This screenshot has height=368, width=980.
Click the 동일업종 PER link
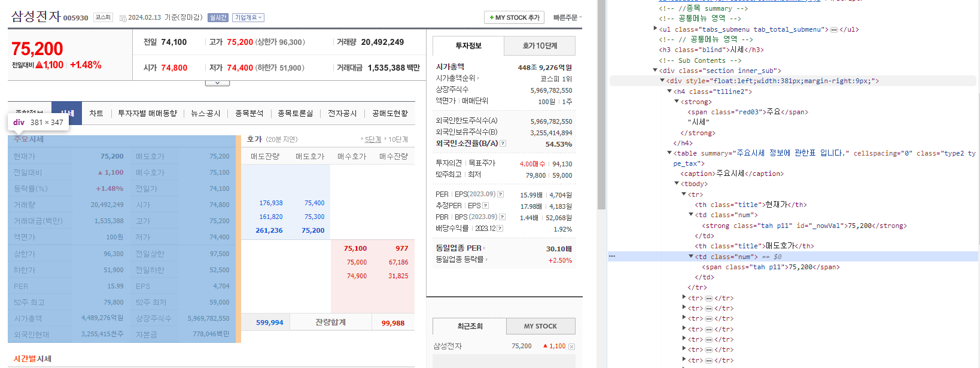[460, 248]
